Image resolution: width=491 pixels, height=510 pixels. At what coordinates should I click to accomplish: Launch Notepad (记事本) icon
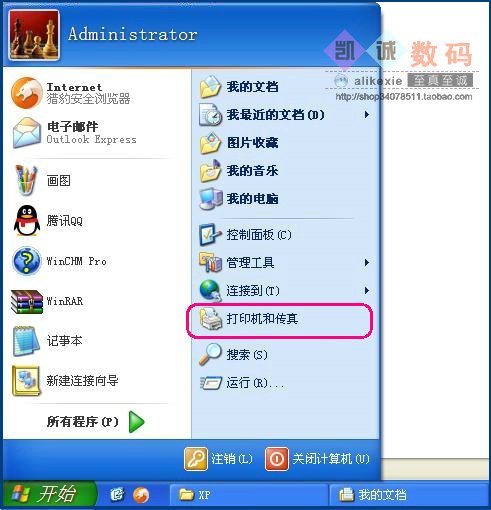click(26, 341)
